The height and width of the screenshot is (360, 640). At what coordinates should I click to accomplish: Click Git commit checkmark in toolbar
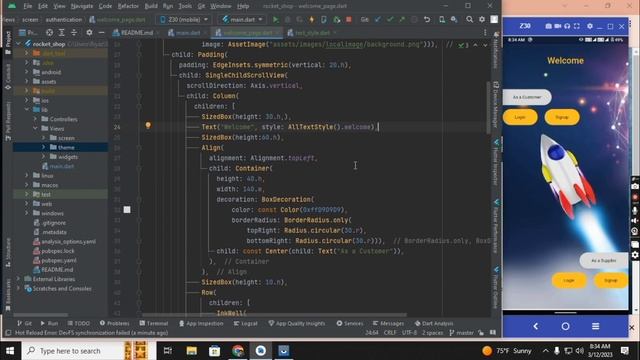tap(390, 19)
